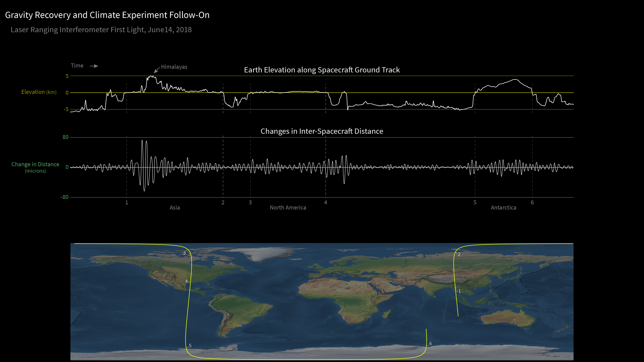Click the right-pointing arrow next to "Time"
Viewport: 644px width, 362px height.
coord(94,66)
